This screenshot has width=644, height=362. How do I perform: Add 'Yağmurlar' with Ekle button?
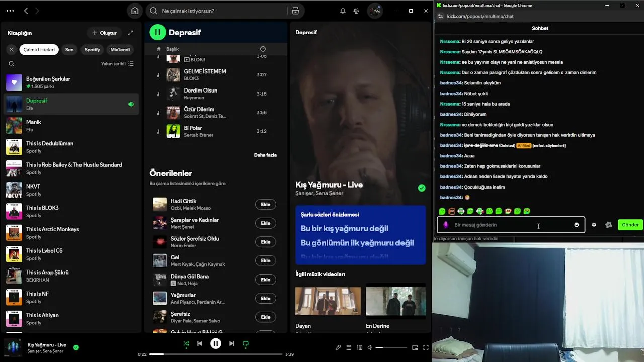click(266, 298)
